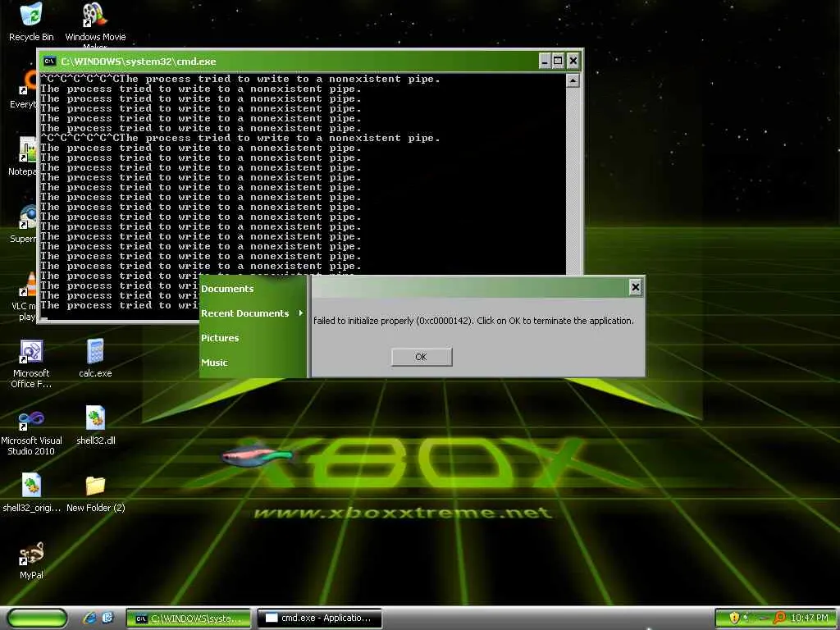Image resolution: width=840 pixels, height=630 pixels.
Task: Open the Recycle Bin desktop icon
Action: [31, 21]
